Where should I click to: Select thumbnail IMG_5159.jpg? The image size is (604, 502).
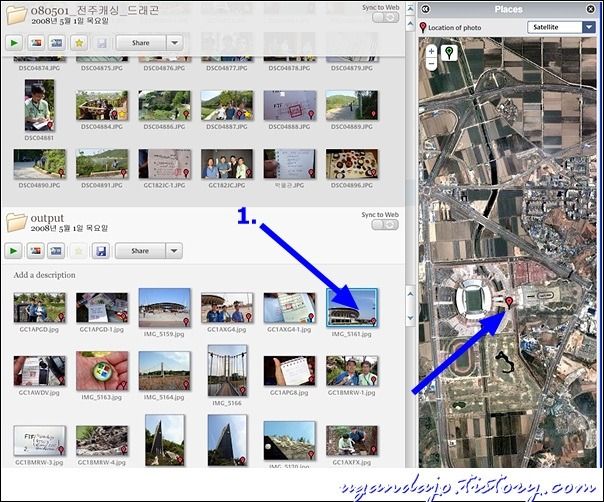(164, 308)
